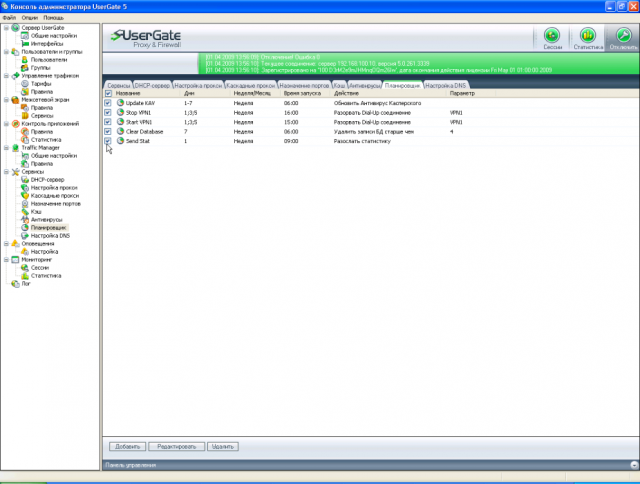The height and width of the screenshot is (484, 640).
Task: Click the Межсетевой экран firewall icon
Action: coord(16,100)
